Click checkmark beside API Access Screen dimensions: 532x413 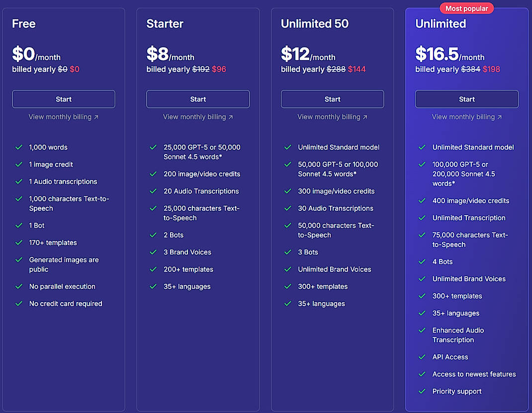pos(422,357)
